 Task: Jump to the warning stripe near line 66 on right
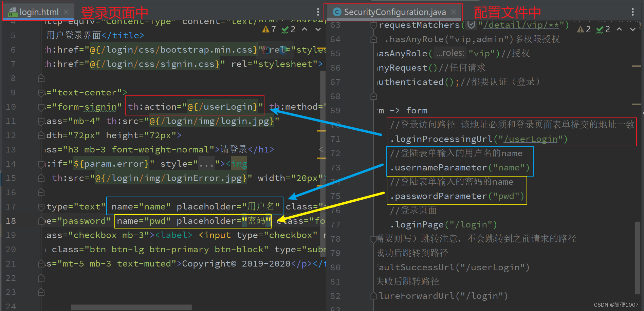point(636,66)
